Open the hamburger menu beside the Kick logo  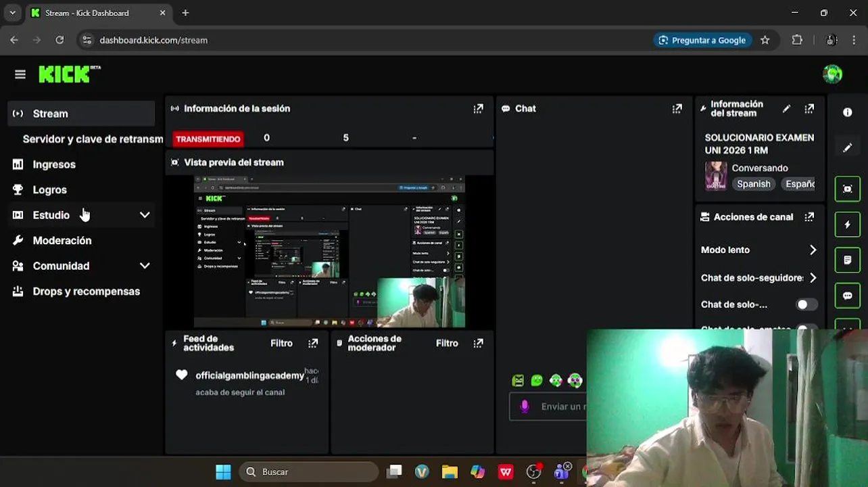pos(20,74)
